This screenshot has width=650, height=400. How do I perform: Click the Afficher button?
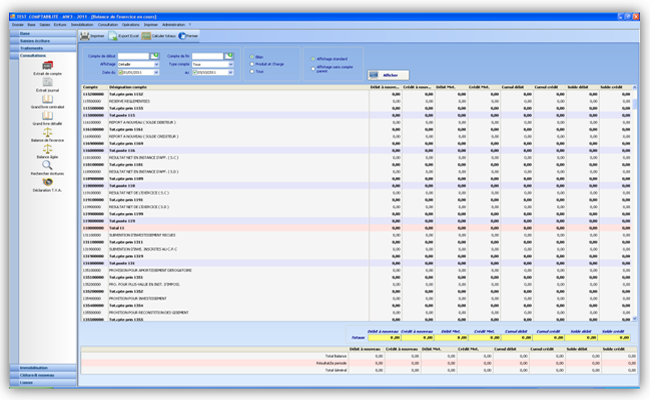388,75
